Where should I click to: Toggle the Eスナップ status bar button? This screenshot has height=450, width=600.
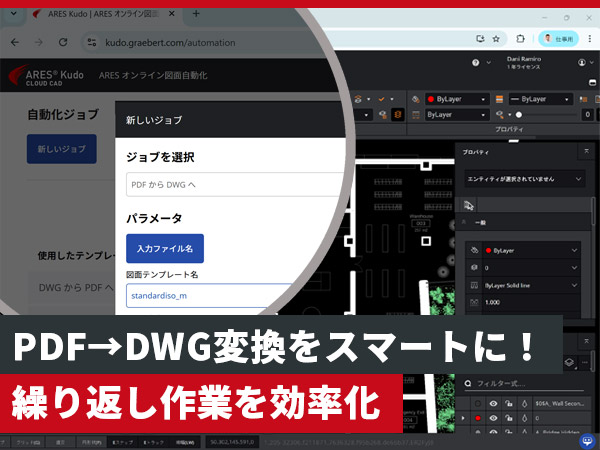click(x=122, y=442)
